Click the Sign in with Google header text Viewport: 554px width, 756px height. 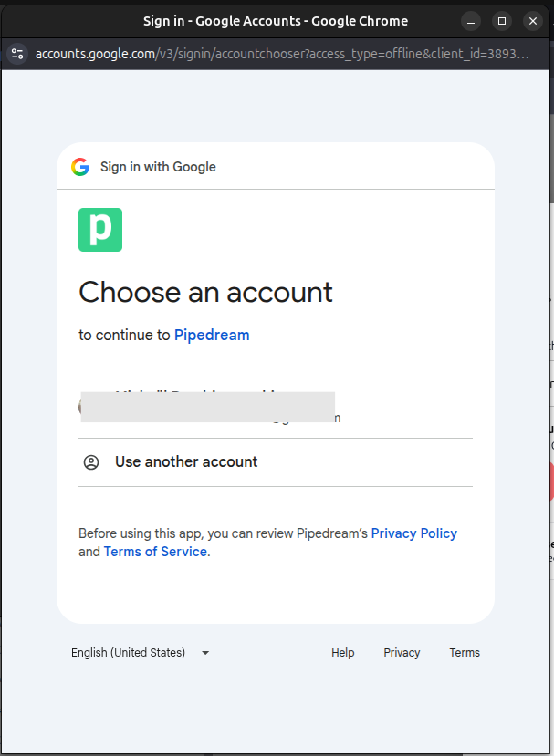(158, 167)
